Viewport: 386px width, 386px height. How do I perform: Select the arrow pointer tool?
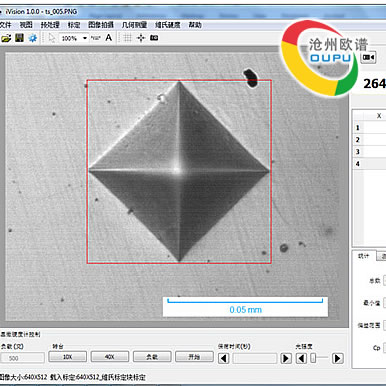(52, 38)
